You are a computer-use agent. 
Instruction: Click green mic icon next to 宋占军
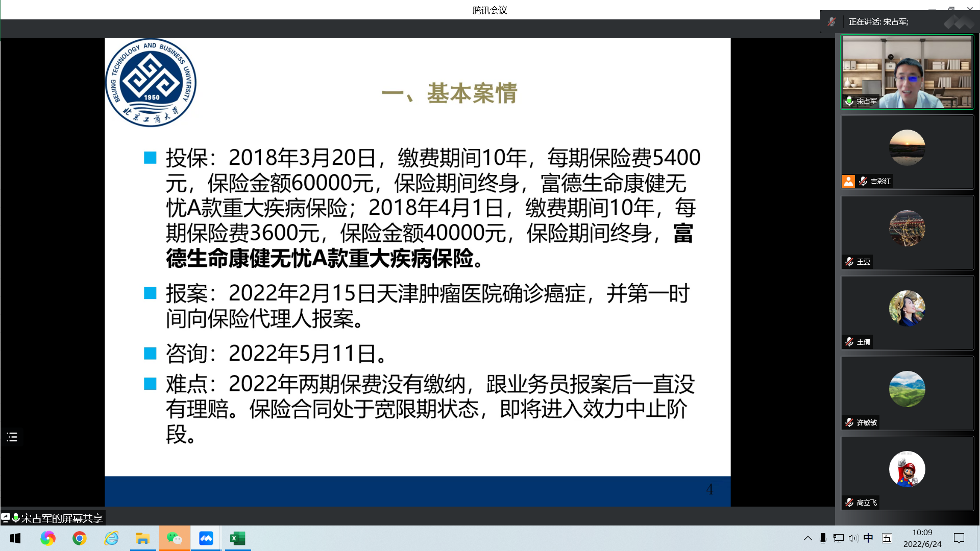(849, 101)
